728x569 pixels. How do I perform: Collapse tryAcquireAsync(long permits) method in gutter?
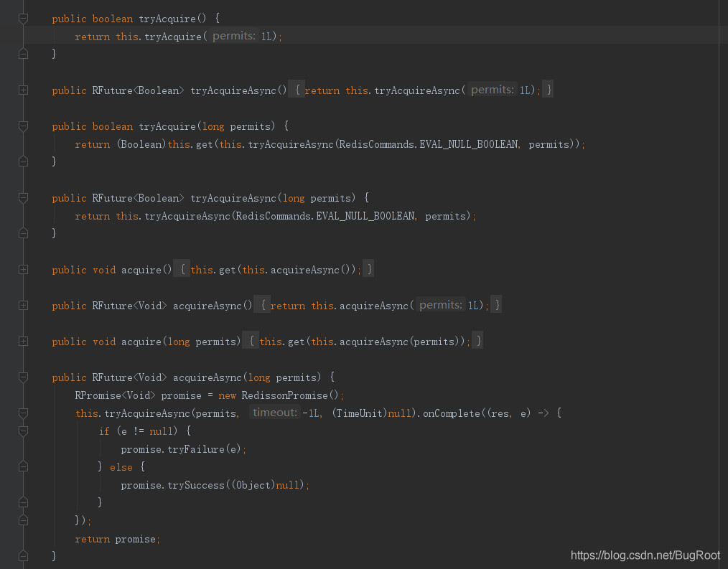pos(23,198)
